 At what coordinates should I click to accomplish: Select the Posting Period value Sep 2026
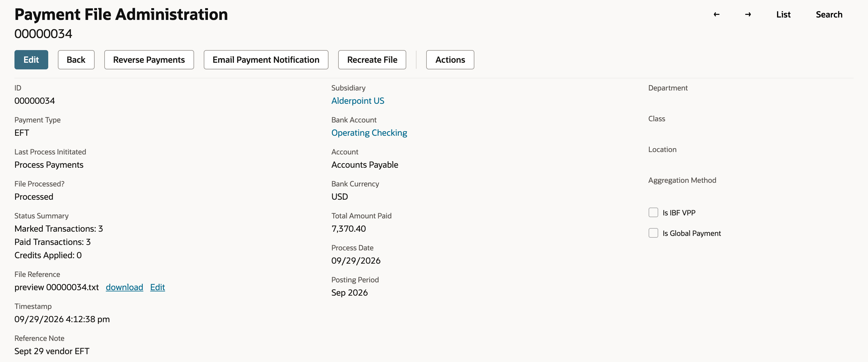coord(349,293)
